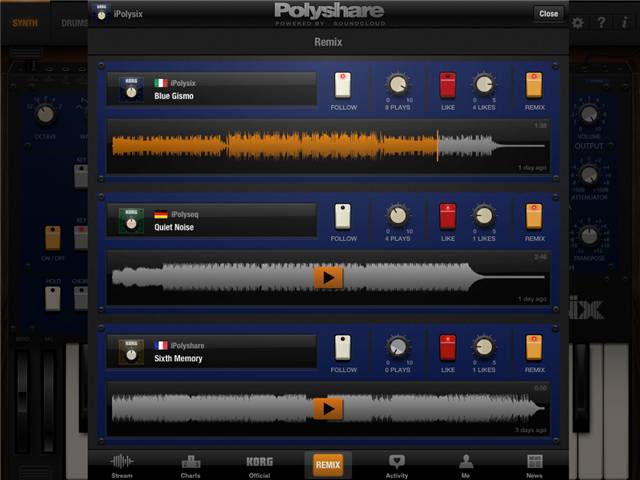Viewport: 640px width, 480px height.
Task: Select the Quiet Noise track title
Action: (174, 227)
